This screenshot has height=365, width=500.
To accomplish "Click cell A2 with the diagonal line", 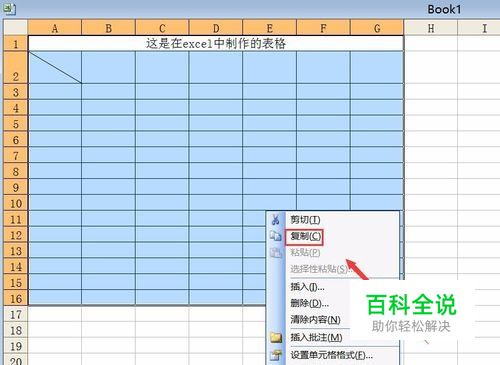I will 55,67.
